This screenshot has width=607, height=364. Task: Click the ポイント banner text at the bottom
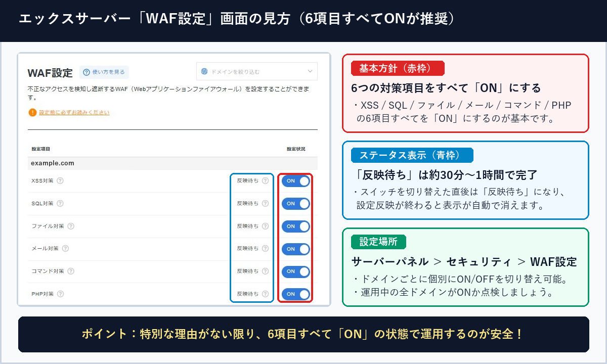pos(303,334)
